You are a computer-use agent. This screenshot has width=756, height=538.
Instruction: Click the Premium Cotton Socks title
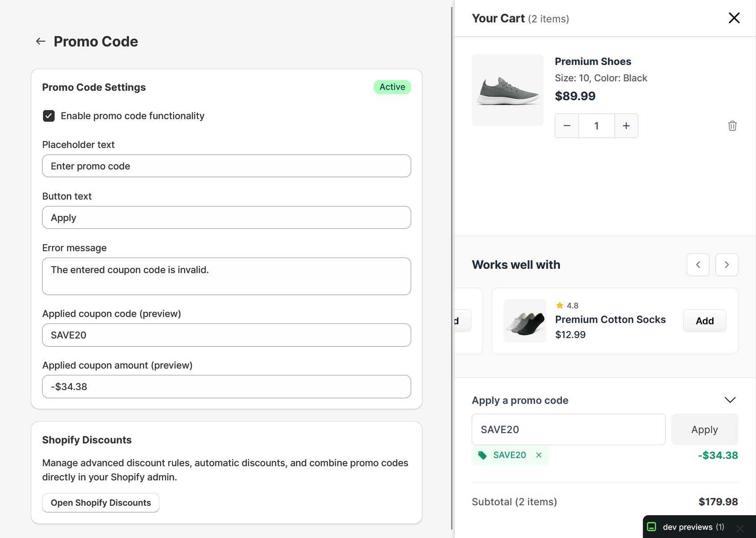[610, 319]
